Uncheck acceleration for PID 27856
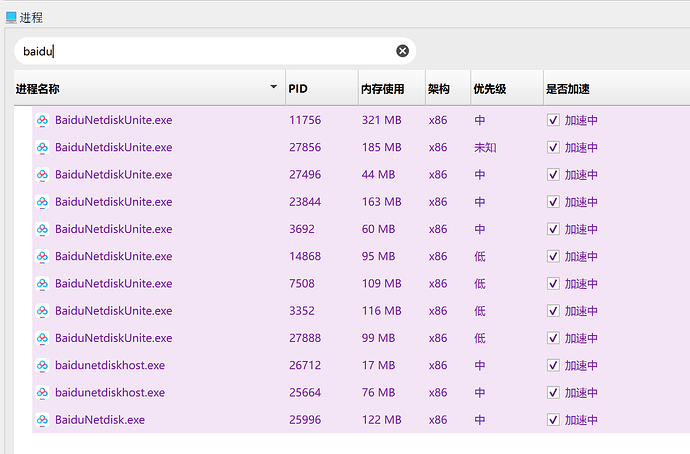 coord(553,147)
